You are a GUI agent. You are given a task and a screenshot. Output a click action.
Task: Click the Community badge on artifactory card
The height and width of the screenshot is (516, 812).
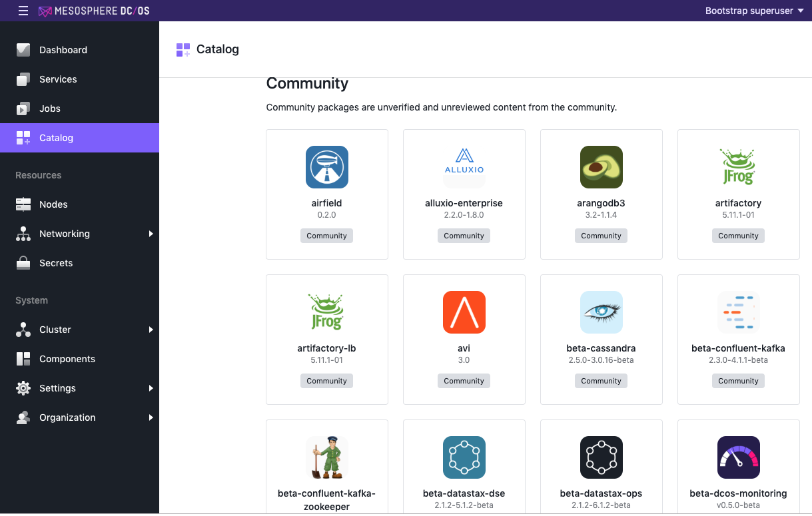pos(739,236)
